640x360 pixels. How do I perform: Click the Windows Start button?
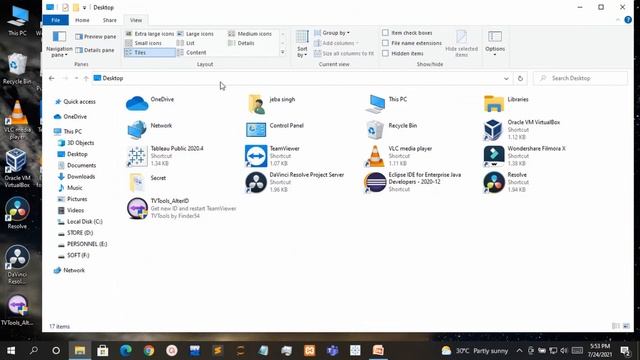11,351
